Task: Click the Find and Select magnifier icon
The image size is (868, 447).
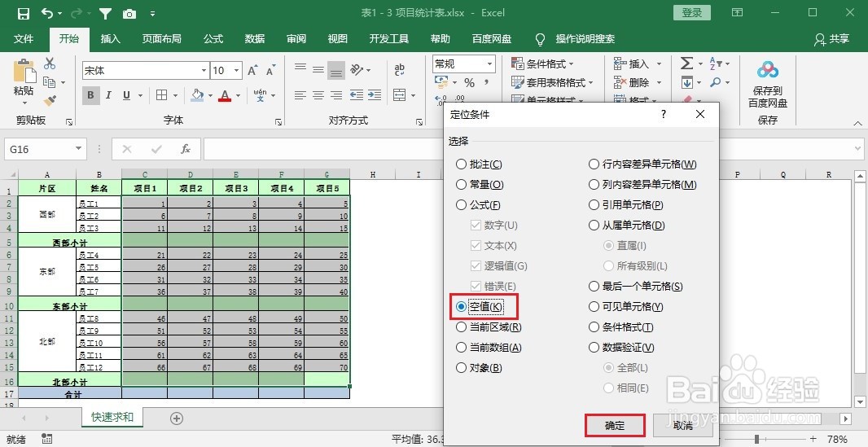Action: pos(715,83)
